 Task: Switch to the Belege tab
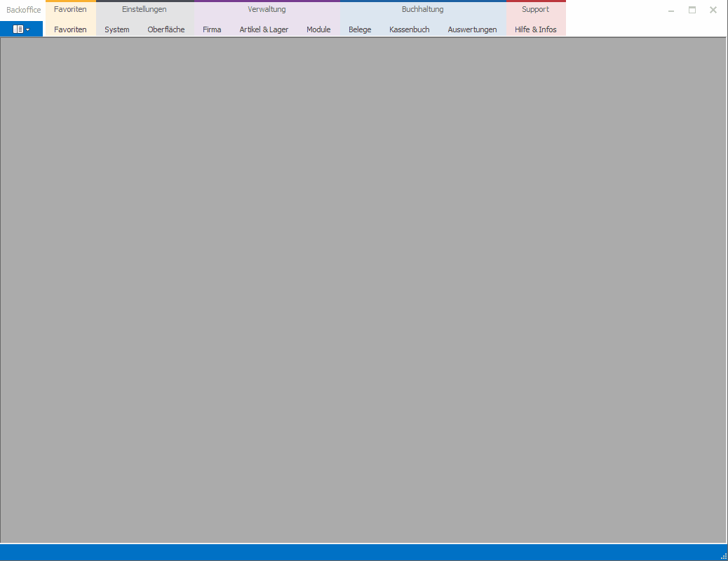pyautogui.click(x=360, y=29)
